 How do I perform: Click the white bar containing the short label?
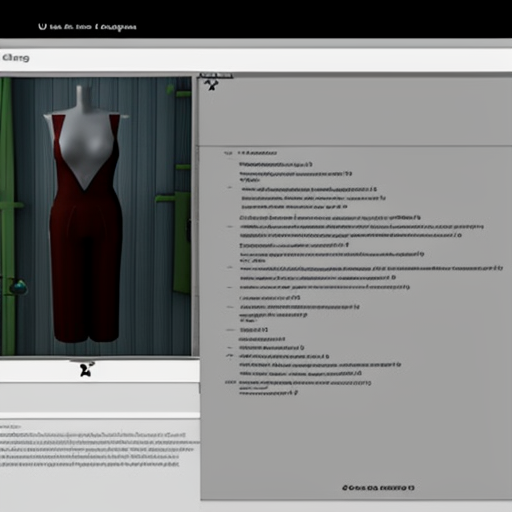[x=256, y=59]
